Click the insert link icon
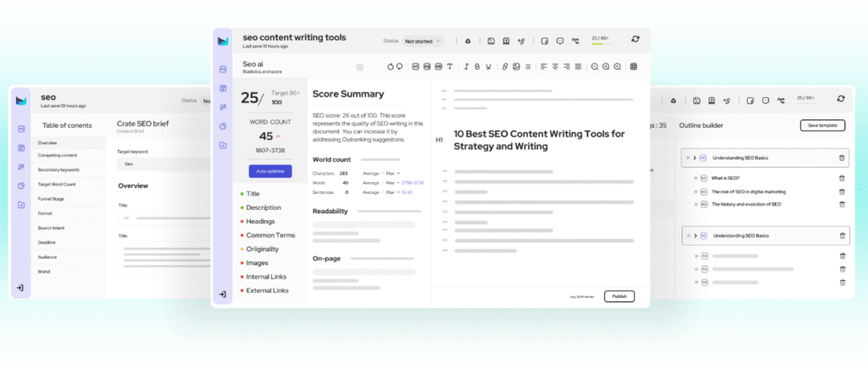 click(504, 67)
